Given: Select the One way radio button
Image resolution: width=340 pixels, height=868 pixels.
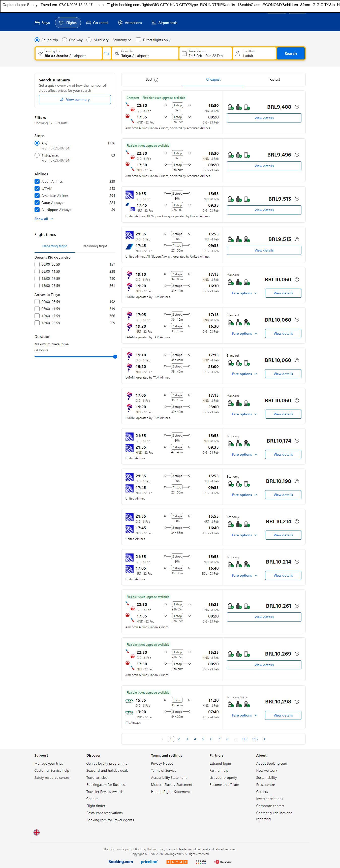Looking at the screenshot, I should [x=65, y=40].
